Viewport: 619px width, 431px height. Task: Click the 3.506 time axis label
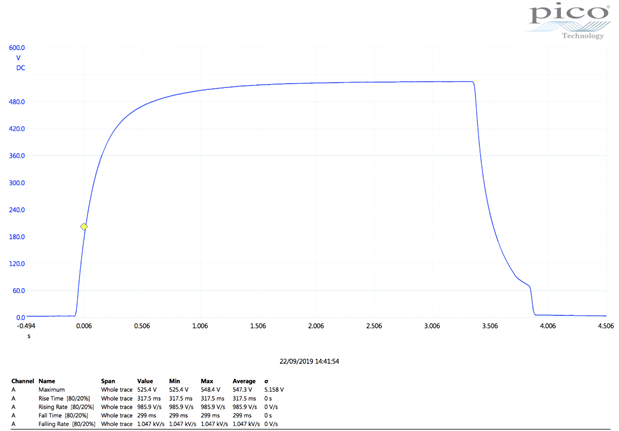(490, 326)
